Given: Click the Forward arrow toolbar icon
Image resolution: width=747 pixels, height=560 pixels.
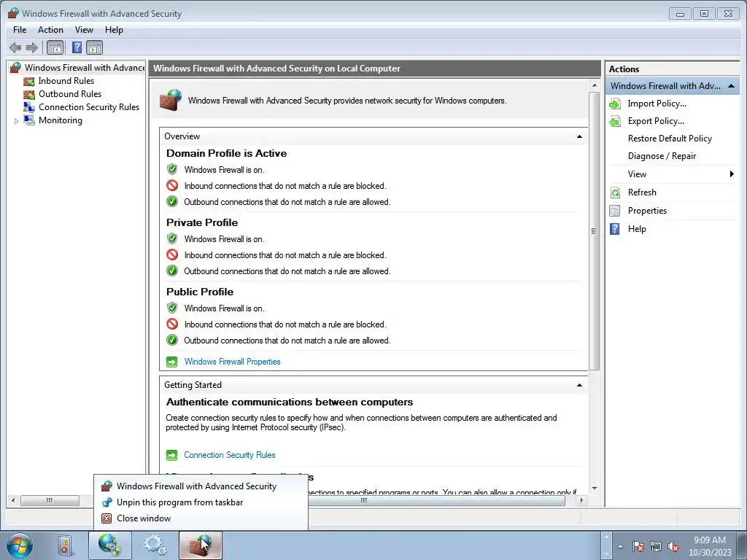Looking at the screenshot, I should 32,47.
